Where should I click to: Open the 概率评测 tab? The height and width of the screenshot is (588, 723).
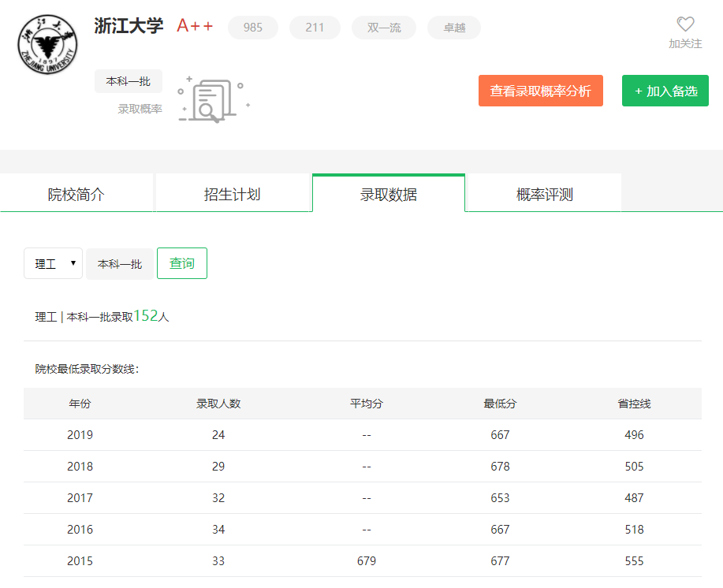click(x=545, y=194)
